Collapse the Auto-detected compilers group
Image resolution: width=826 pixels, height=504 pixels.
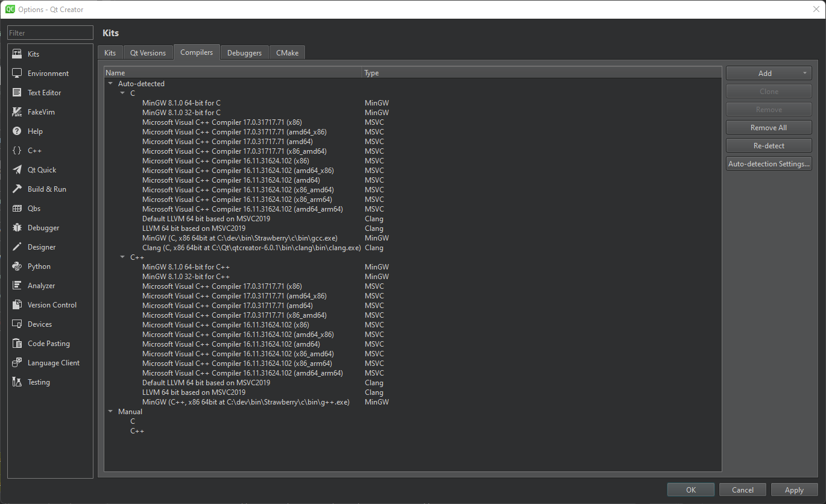click(110, 84)
